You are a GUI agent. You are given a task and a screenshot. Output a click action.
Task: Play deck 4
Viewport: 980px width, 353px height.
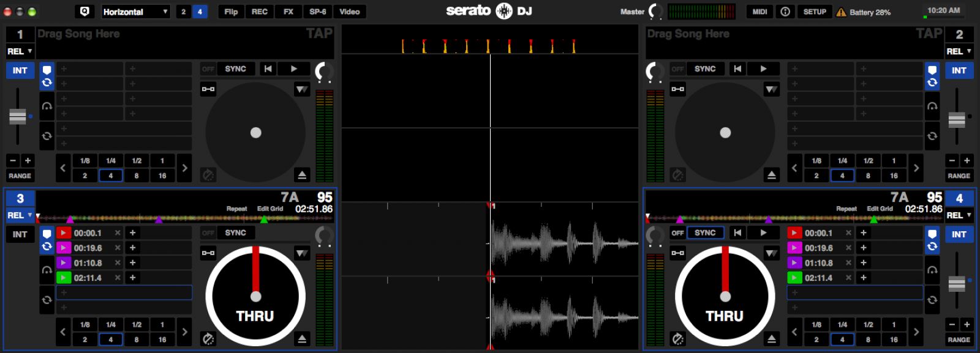(x=764, y=233)
